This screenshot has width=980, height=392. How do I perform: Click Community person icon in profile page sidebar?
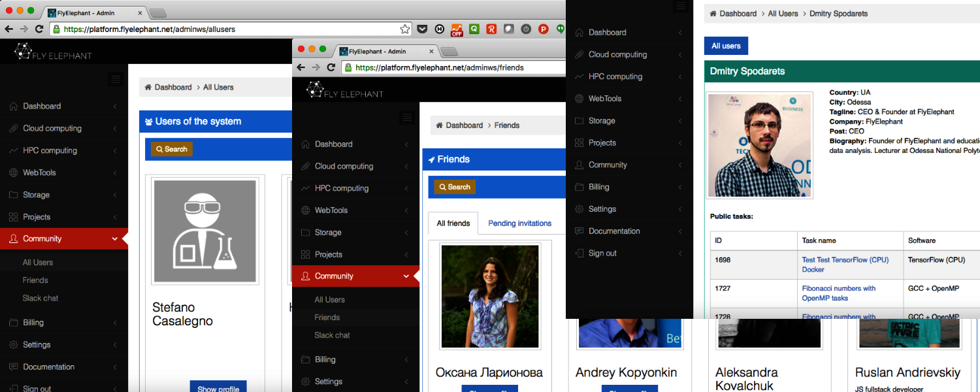pos(579,165)
